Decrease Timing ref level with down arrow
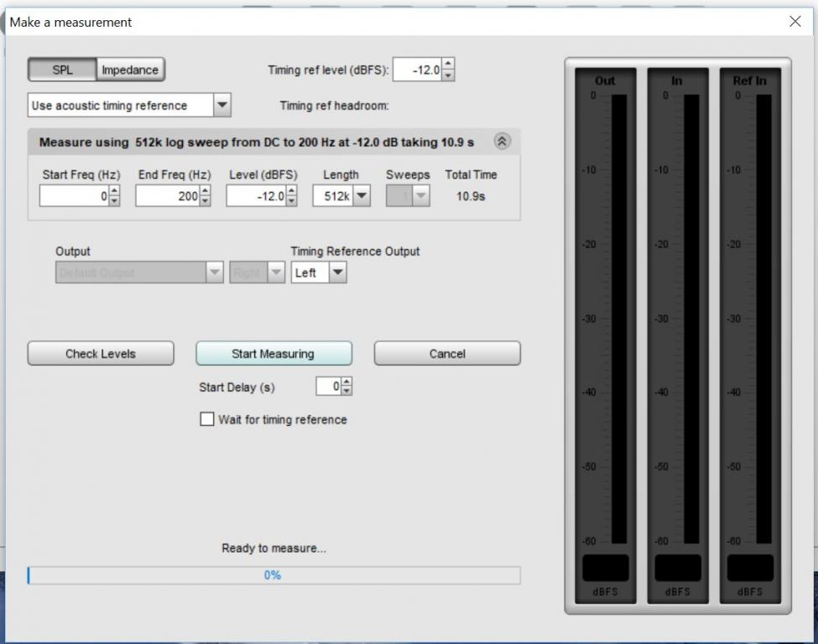Viewport: 818px width, 644px height. [x=448, y=75]
